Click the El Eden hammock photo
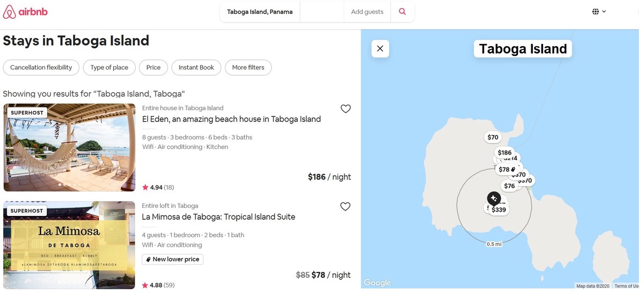 point(70,148)
